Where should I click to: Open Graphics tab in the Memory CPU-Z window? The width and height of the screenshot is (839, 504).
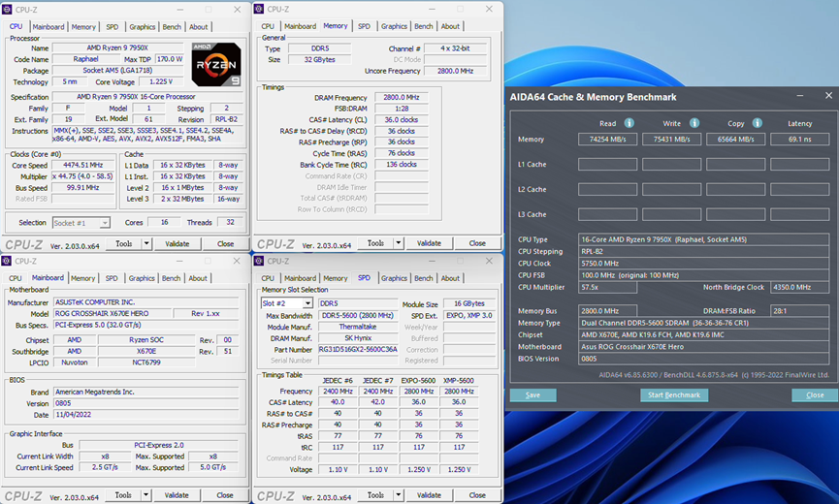(x=394, y=26)
